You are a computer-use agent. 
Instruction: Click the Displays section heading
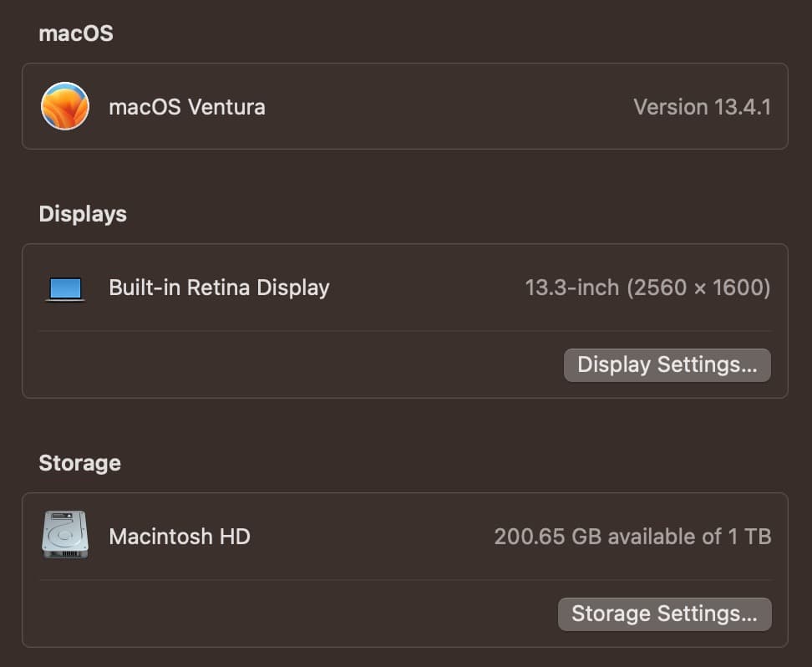[82, 214]
